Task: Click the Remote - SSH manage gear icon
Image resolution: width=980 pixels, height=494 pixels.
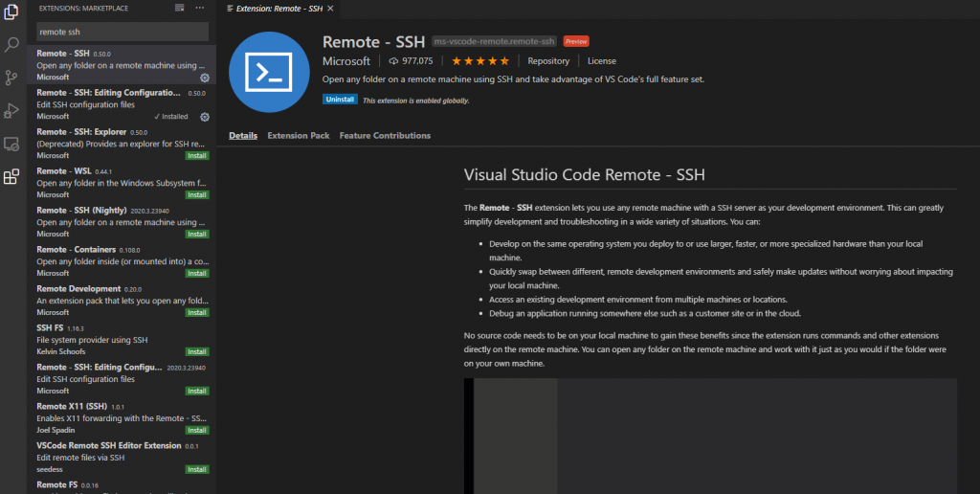Action: 205,79
